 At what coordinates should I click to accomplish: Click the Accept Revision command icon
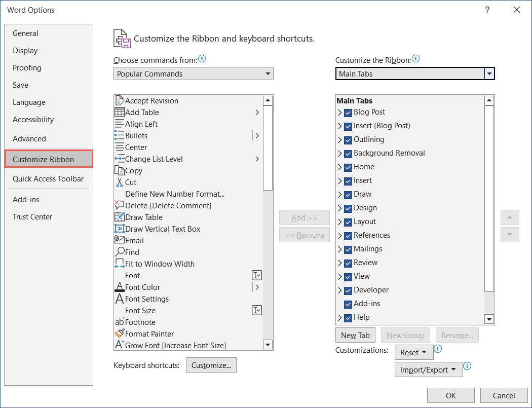coord(119,100)
